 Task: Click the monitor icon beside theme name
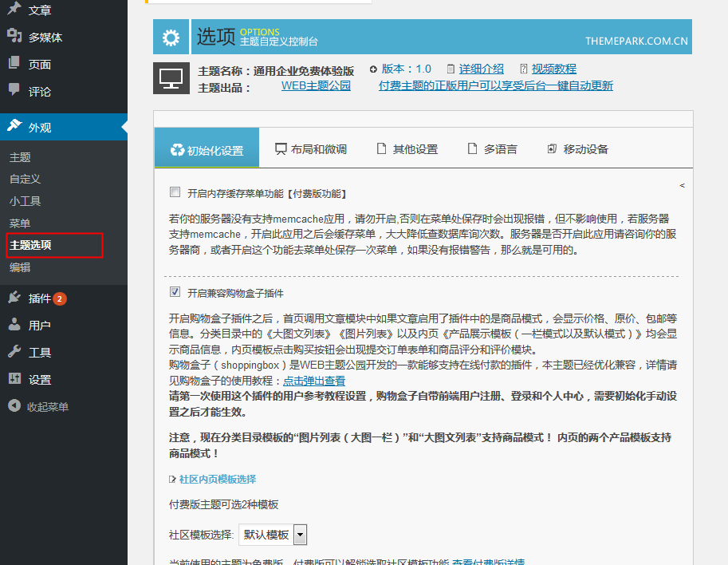[171, 77]
